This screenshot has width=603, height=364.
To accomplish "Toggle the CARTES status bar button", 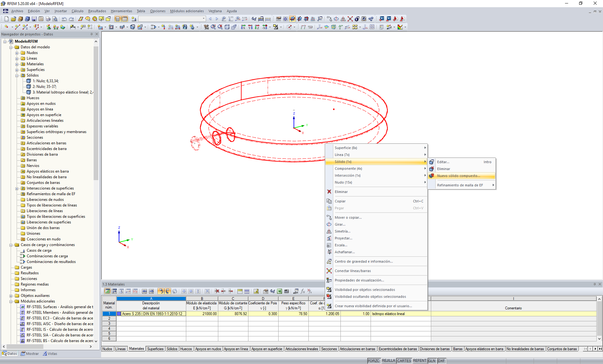I will pyautogui.click(x=404, y=361).
